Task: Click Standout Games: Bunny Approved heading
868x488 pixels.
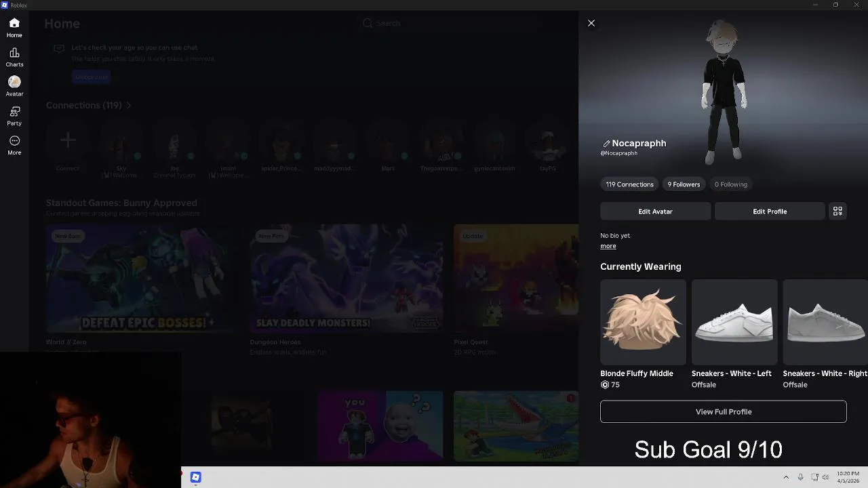Action: pos(121,203)
